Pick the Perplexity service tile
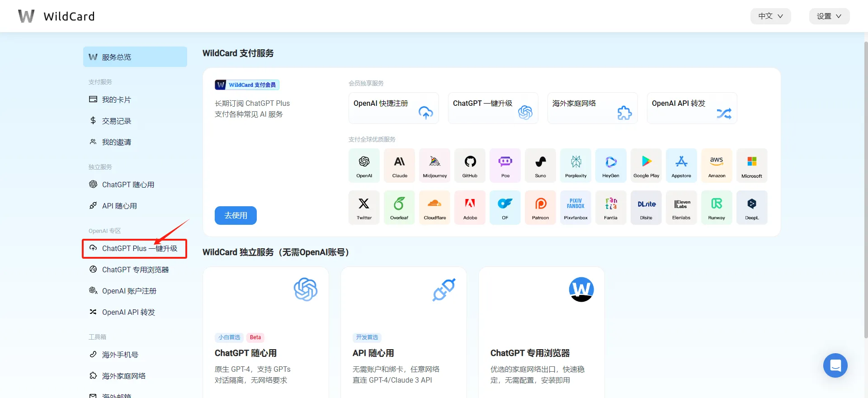This screenshot has width=868, height=398. [576, 166]
